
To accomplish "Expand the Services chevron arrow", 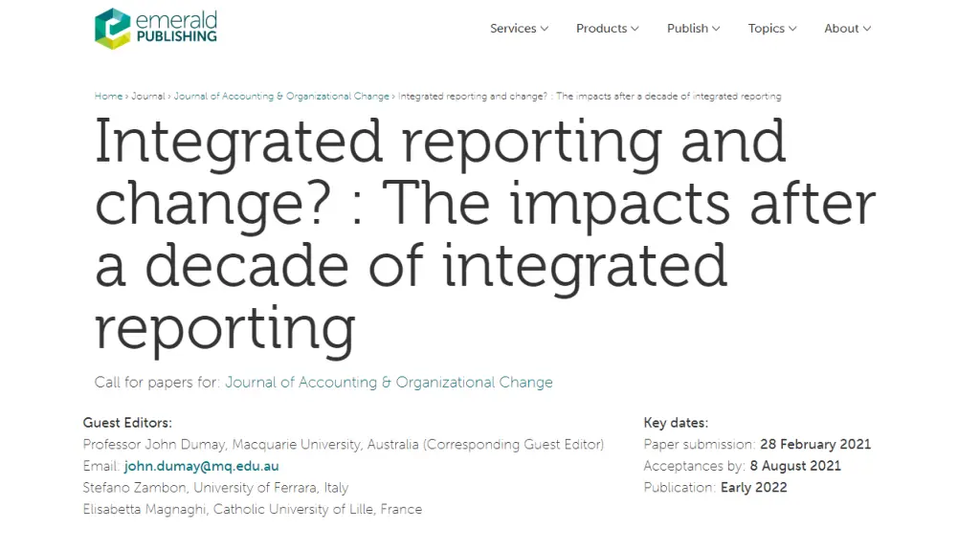I will click(x=545, y=29).
